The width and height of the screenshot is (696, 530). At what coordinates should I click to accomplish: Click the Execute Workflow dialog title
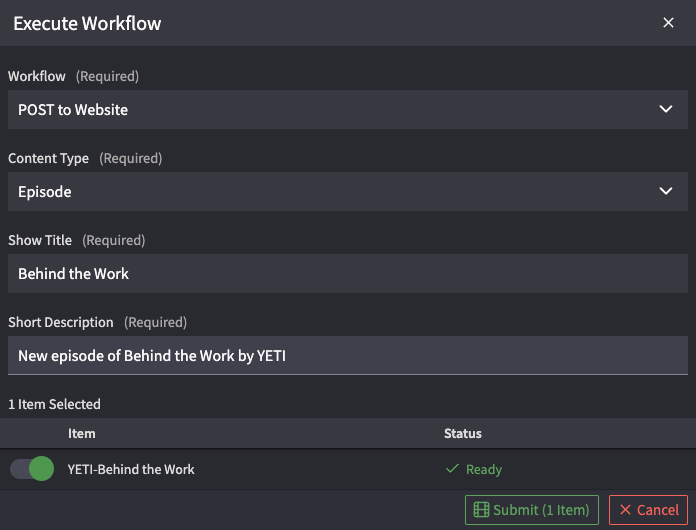point(87,23)
